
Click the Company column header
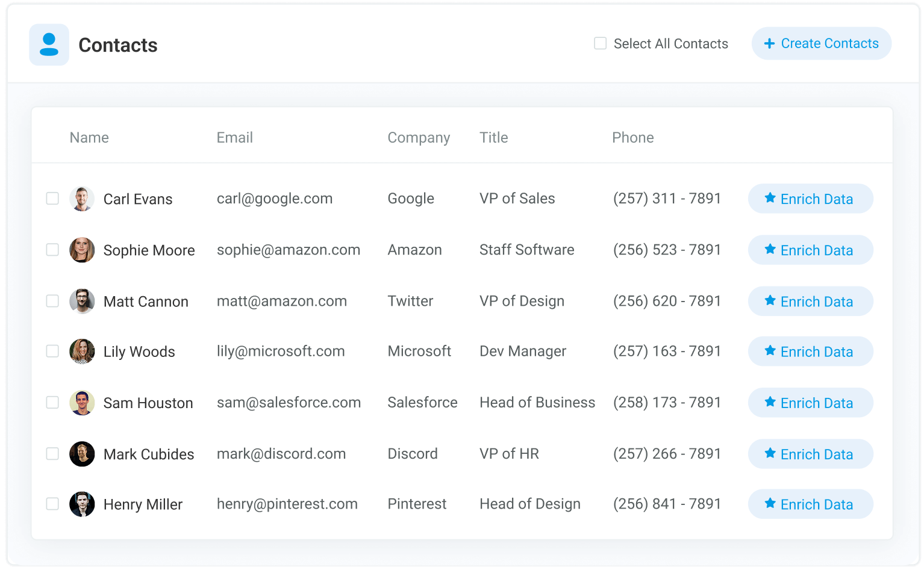pyautogui.click(x=419, y=138)
